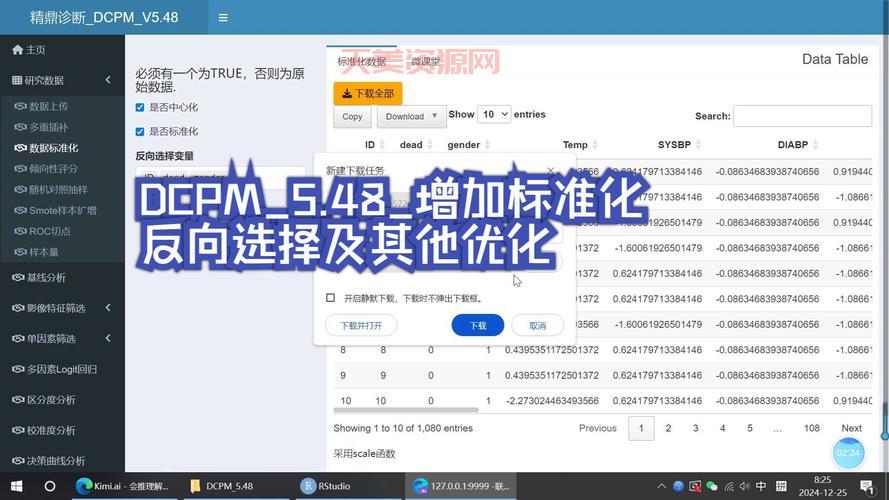Viewport: 889px width, 500px height.
Task: Open Cortana search circle on taskbar
Action: 50,486
